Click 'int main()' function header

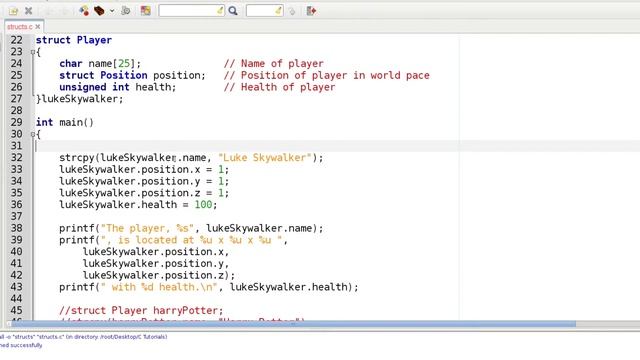coord(64,122)
